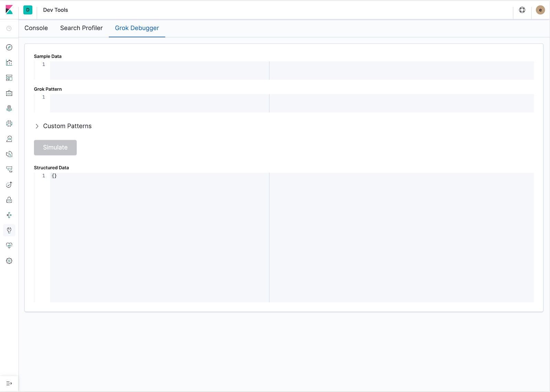This screenshot has width=550, height=392.
Task: Open the user menu avatar e
Action: 540,10
